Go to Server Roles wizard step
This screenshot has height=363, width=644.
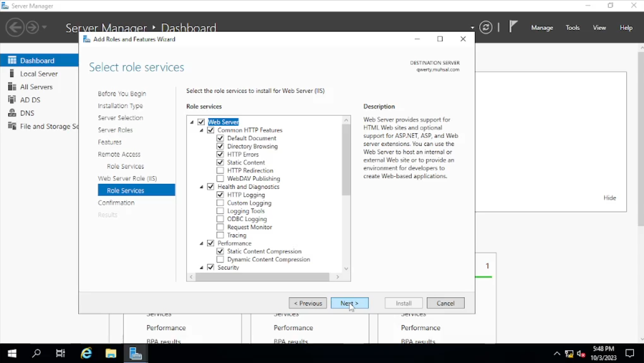click(115, 130)
